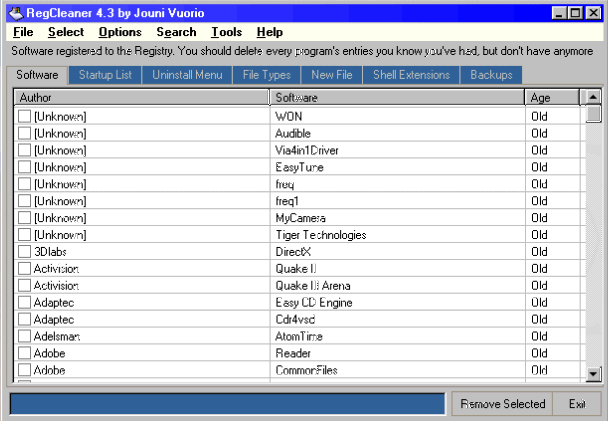Select the WON software name

tap(288, 116)
